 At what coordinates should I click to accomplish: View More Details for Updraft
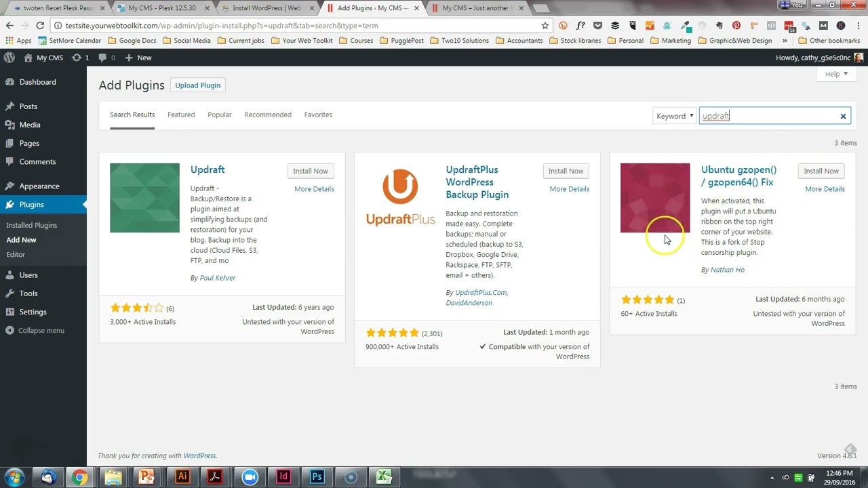[314, 189]
